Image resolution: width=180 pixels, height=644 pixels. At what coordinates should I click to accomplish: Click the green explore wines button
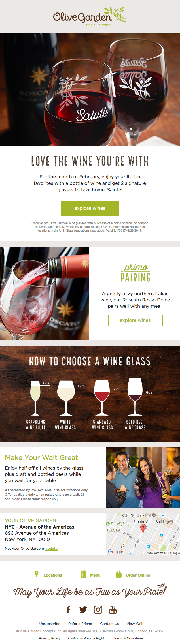[x=90, y=208]
